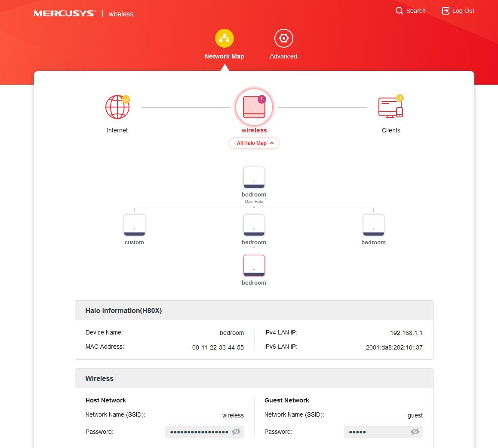The width and height of the screenshot is (498, 448).
Task: Select the custom Halo device
Action: coord(134,225)
